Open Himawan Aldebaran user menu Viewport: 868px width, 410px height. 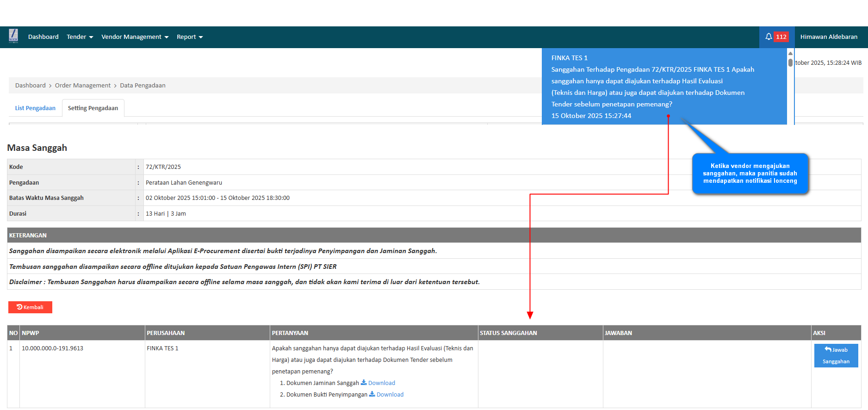tap(828, 37)
